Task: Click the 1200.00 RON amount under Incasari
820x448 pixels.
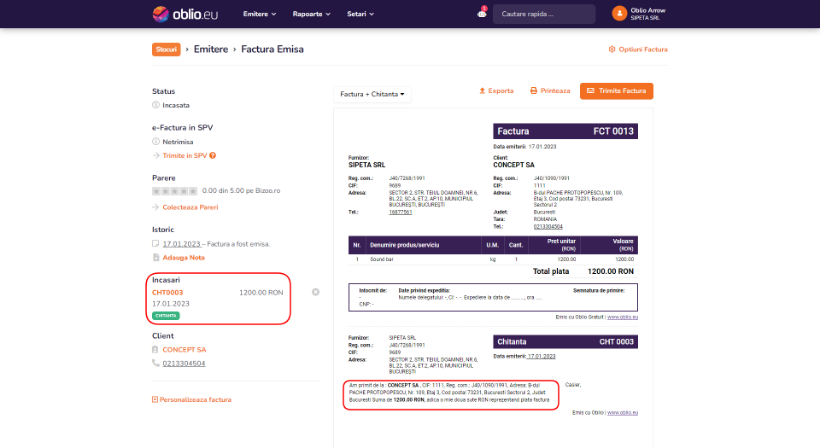Action: [x=261, y=292]
